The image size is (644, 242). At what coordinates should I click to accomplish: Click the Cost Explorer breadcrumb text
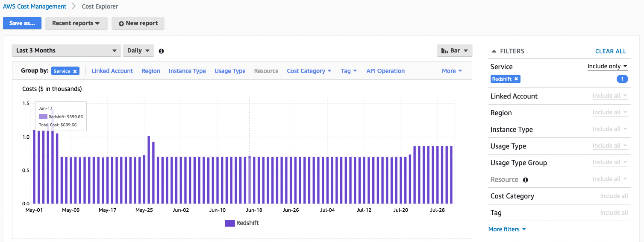(100, 6)
